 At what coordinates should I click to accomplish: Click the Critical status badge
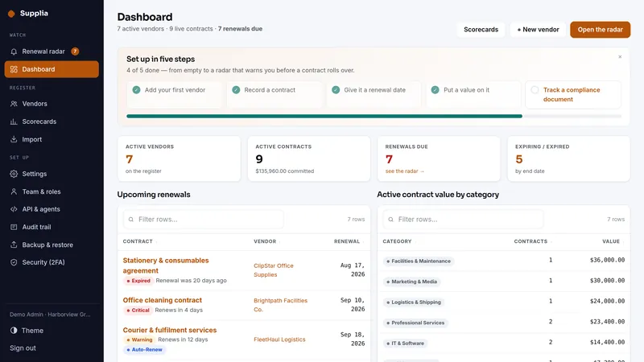pos(138,311)
